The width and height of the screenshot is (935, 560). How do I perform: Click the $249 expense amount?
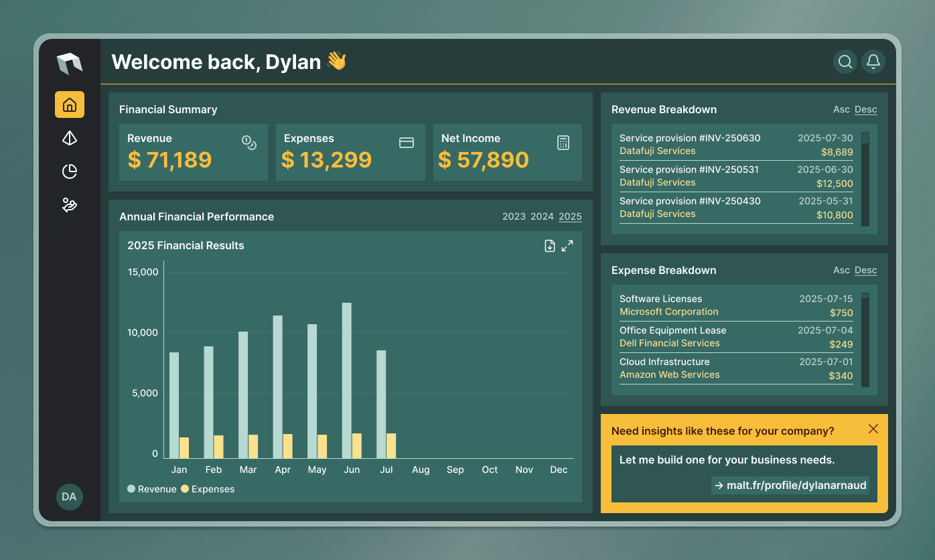coord(841,344)
